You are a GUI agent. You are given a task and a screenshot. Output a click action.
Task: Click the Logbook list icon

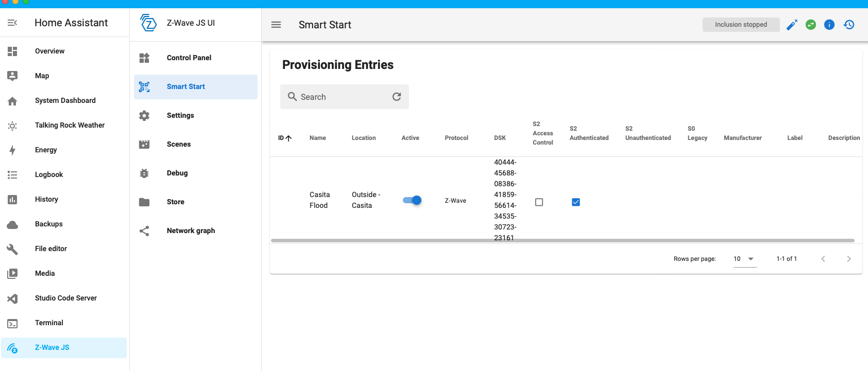(x=12, y=175)
